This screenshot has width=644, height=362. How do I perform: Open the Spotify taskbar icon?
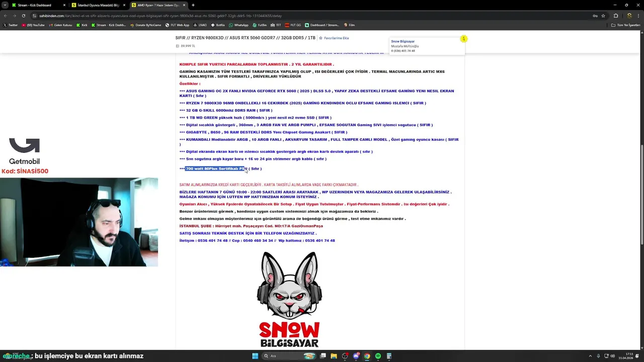click(x=378, y=356)
